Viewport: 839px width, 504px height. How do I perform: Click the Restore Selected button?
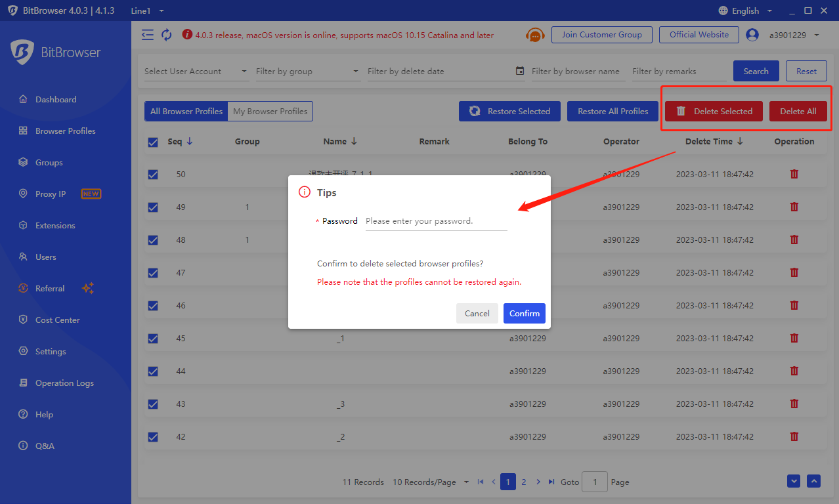coord(509,111)
